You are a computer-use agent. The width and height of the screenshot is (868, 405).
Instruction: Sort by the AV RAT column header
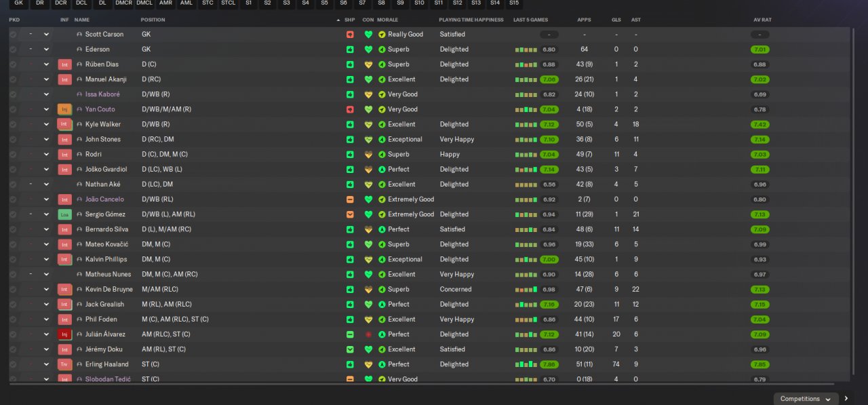(x=762, y=20)
